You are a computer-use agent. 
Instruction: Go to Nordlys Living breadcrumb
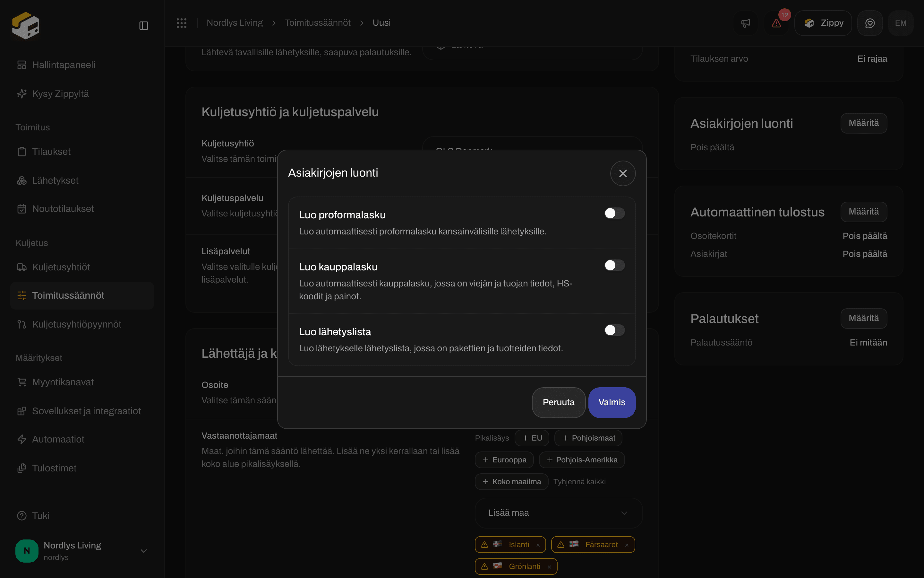235,23
